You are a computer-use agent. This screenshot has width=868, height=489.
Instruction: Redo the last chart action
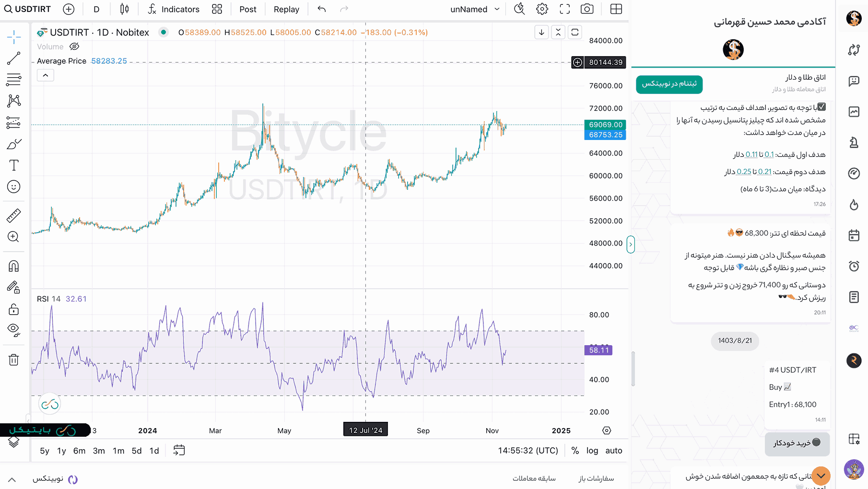coord(344,9)
